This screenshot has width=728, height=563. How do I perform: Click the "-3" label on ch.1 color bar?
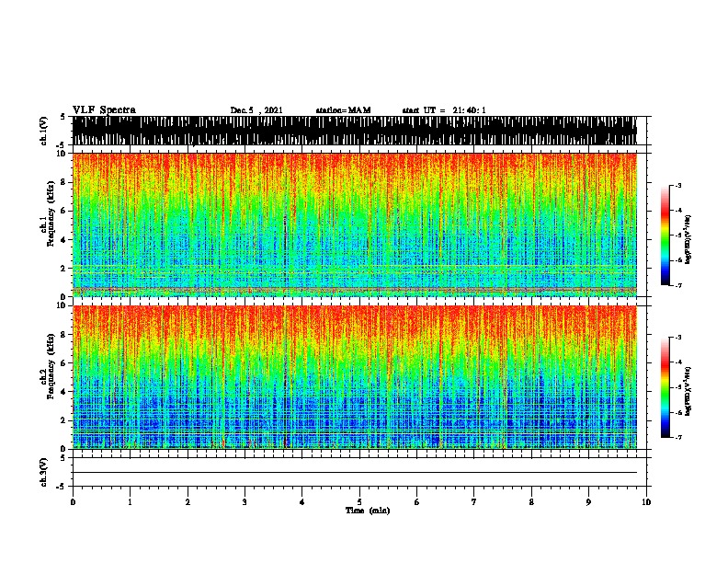click(x=678, y=185)
